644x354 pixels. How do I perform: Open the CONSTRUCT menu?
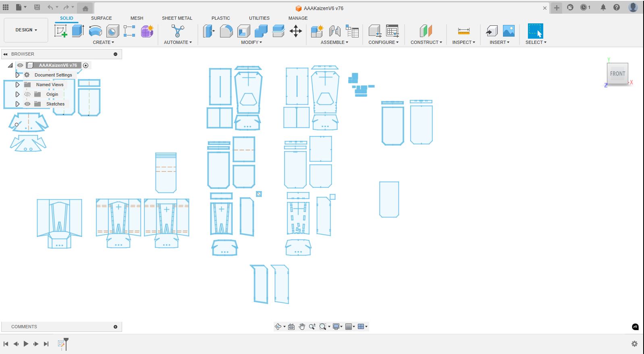pyautogui.click(x=426, y=42)
